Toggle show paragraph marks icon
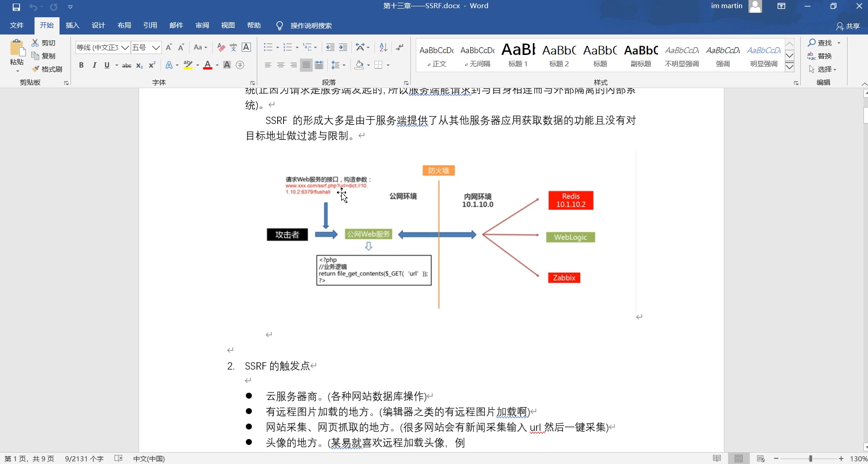Viewport: 868px width, 464px height. [400, 47]
